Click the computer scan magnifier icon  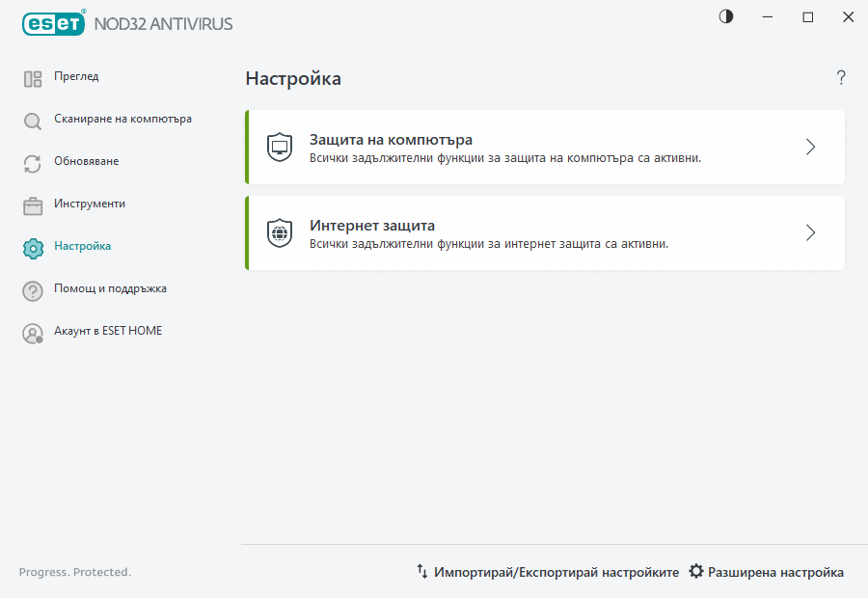pos(32,120)
